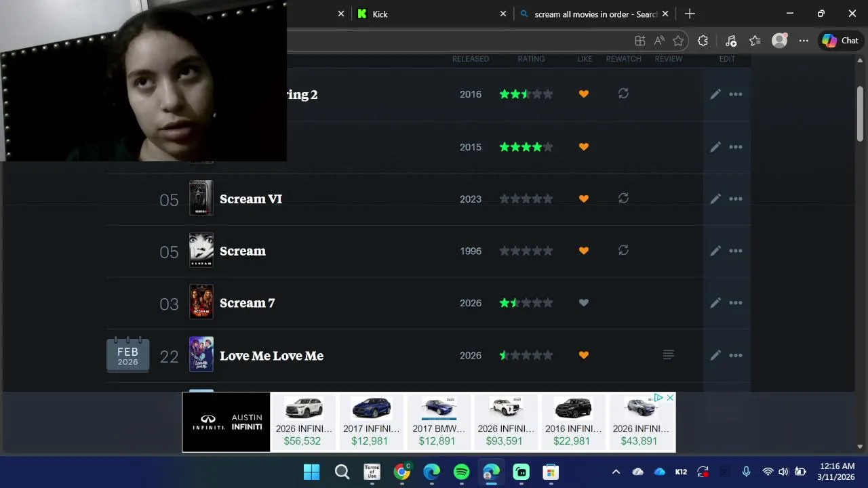This screenshot has height=488, width=868.
Task: Toggle like heart on the 2016 film row
Action: [584, 94]
